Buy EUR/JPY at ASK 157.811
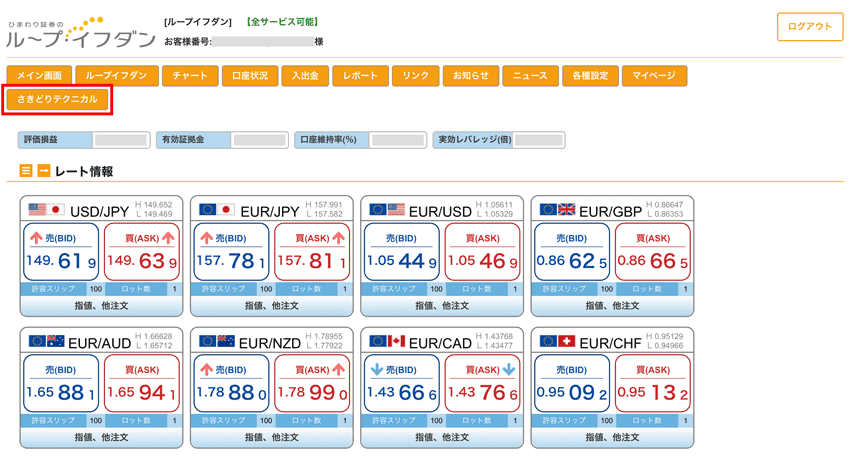 click(312, 252)
